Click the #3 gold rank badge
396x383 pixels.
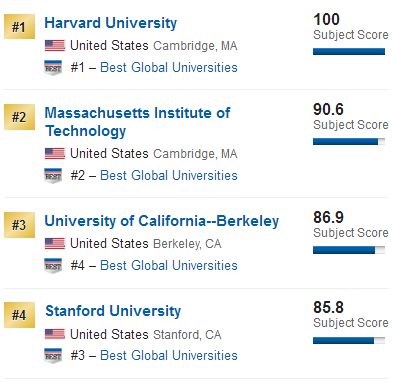(19, 225)
